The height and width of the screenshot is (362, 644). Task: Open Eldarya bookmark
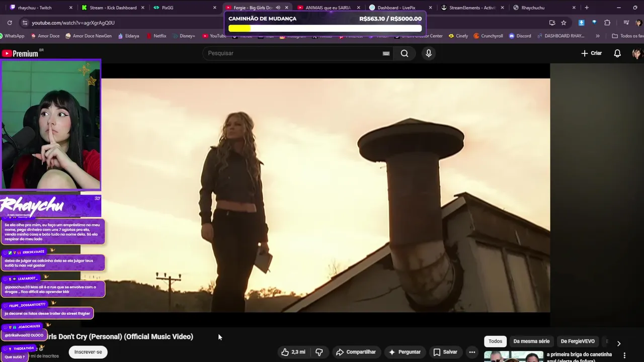(128, 36)
